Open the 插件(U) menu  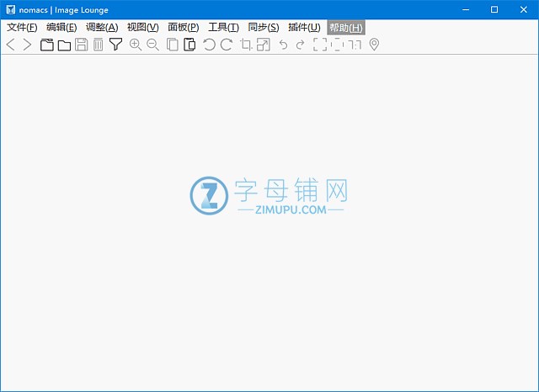click(x=304, y=28)
